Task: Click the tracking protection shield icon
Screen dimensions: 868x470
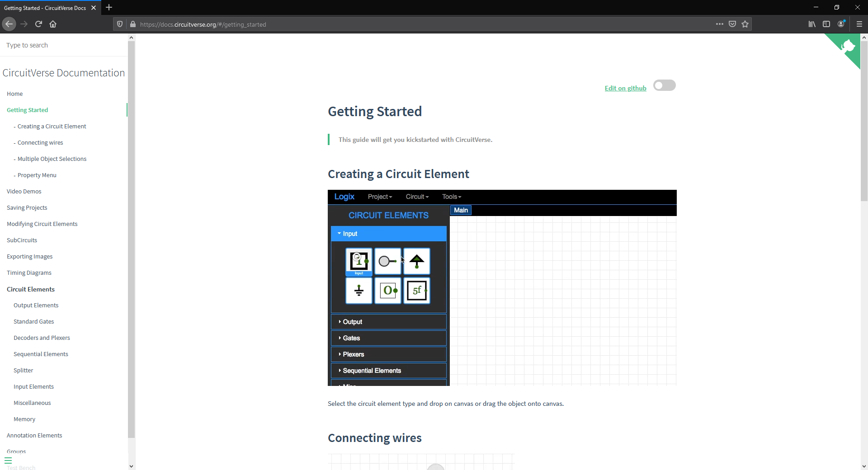Action: [119, 24]
